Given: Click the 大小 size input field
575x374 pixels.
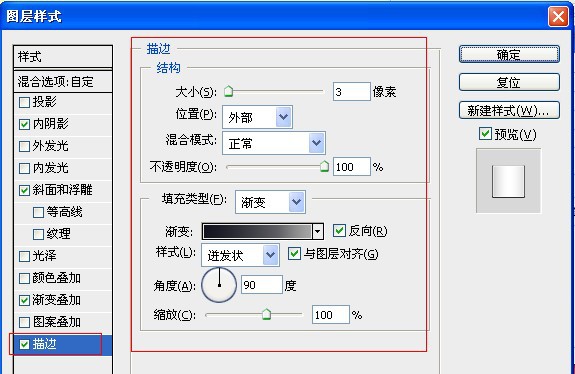Looking at the screenshot, I should tap(351, 92).
